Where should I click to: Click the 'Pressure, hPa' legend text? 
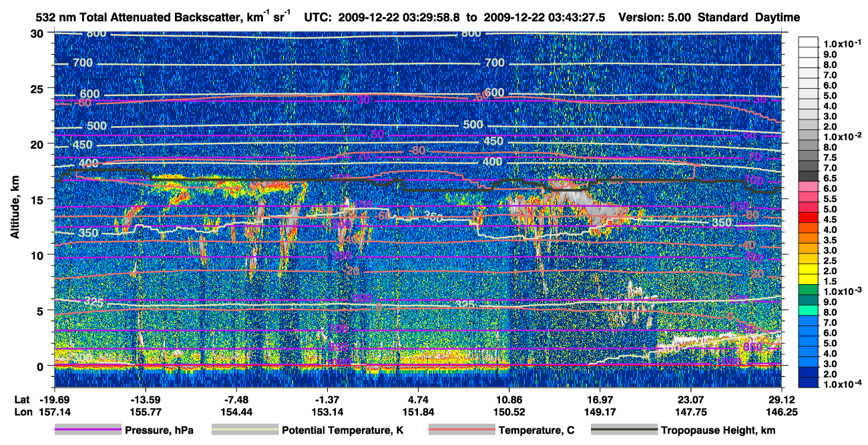(159, 431)
